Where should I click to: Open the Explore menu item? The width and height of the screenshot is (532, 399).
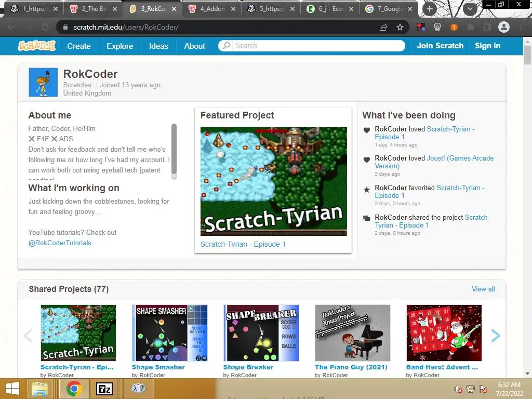click(x=120, y=46)
